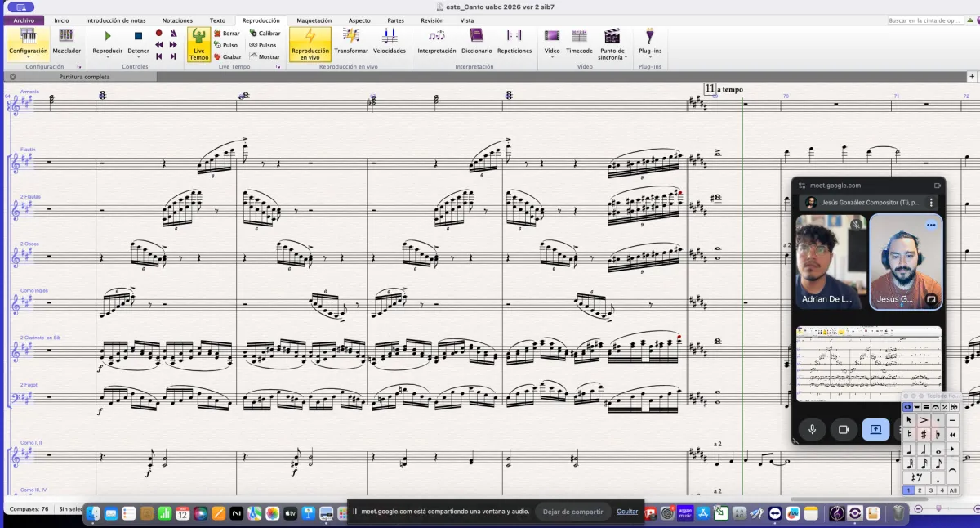Click Dejar de compartir button
Viewport: 980px width, 528px height.
pos(572,512)
